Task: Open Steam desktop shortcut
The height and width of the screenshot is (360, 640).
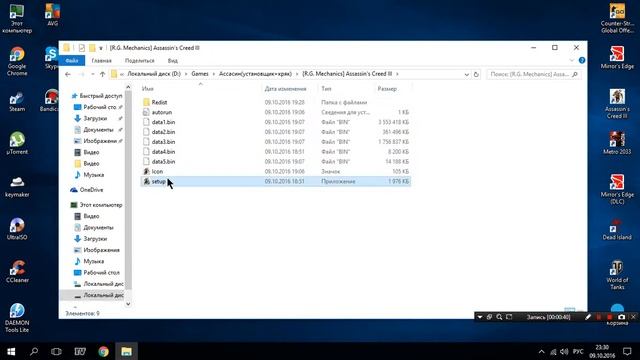Action: (17, 102)
